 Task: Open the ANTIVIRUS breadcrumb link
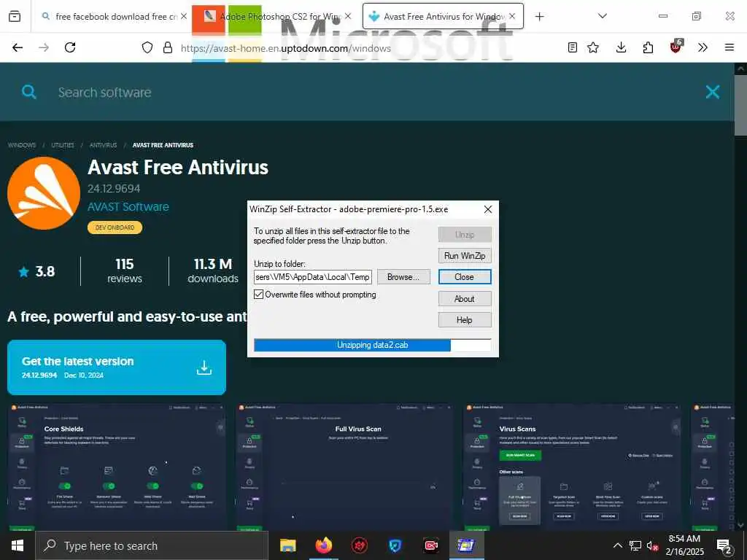(x=103, y=145)
